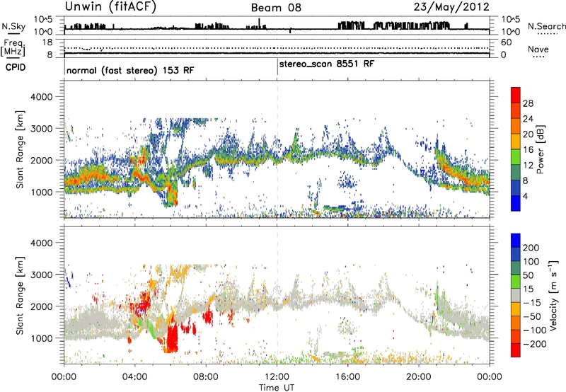
Task: Pick the dark blue top velocity colorbar segment
Action: click(516, 241)
